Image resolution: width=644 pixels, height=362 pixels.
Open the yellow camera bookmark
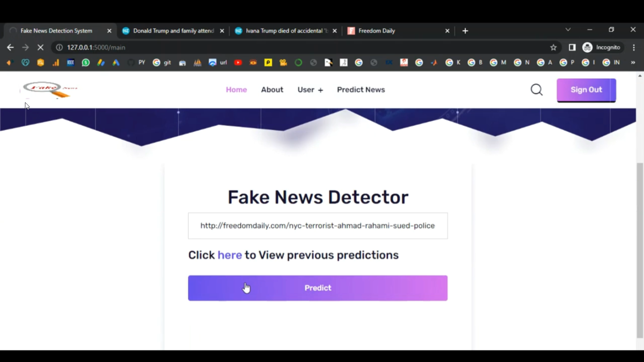pyautogui.click(x=283, y=63)
